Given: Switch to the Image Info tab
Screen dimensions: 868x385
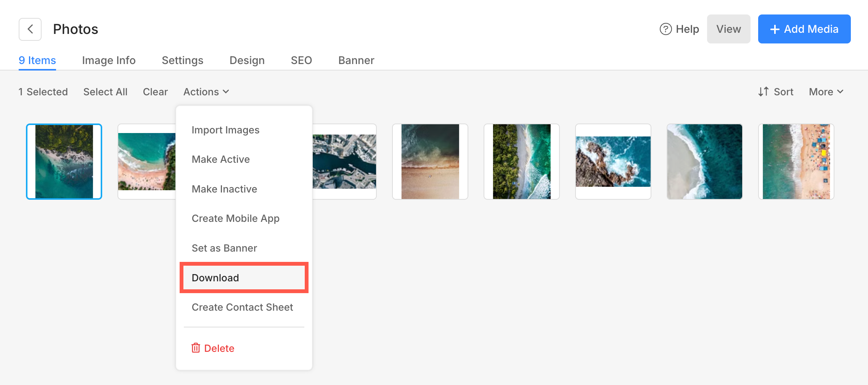Looking at the screenshot, I should (109, 60).
